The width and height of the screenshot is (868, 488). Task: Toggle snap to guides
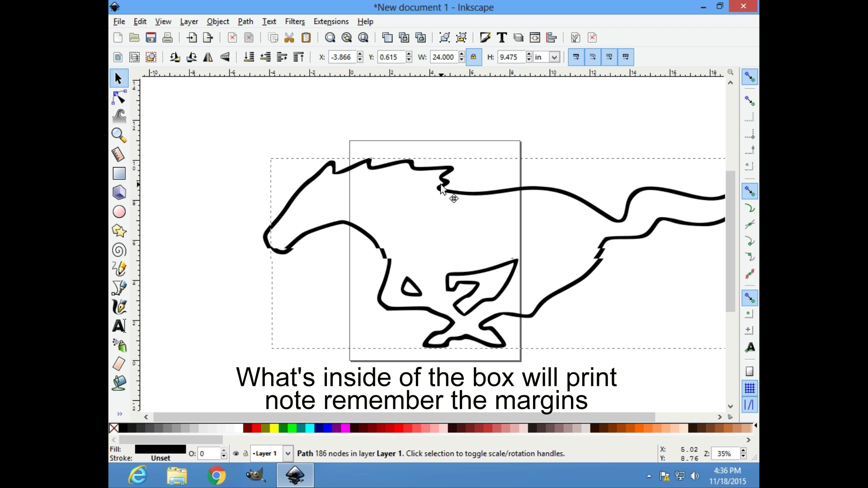coord(750,405)
